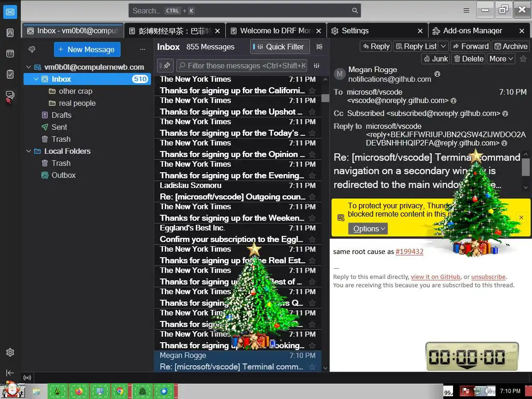Select the other crap folder
Screen dimensions: 532x399
87,91
